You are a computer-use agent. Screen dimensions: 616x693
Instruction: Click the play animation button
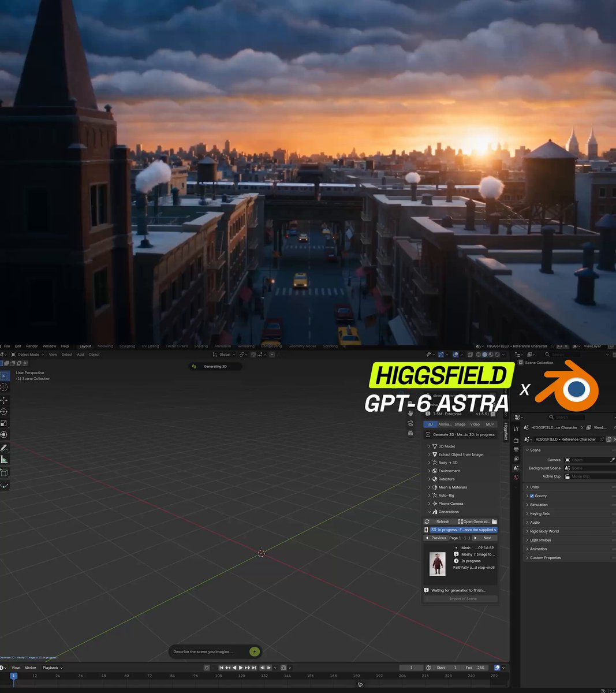[241, 668]
